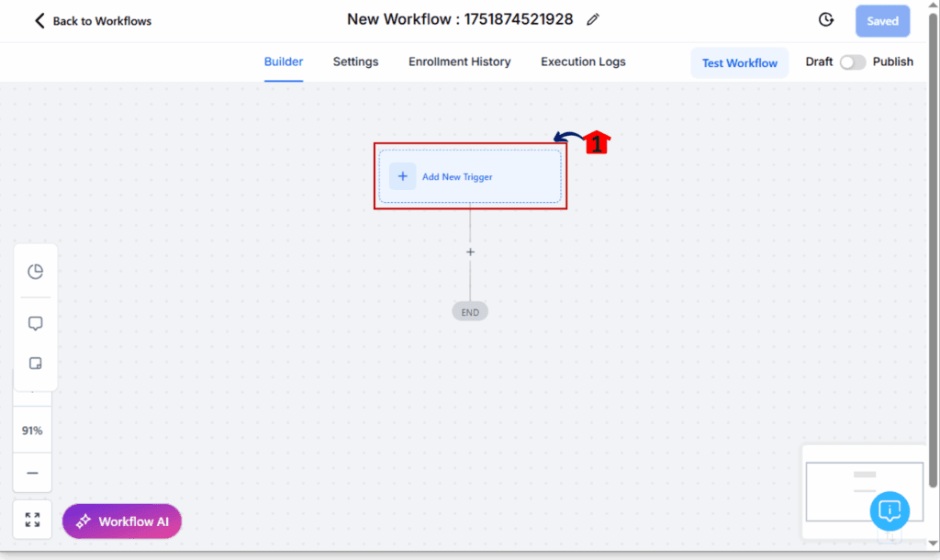Screen dimensions: 940x560
Task: Zoom out with minus button
Action: (x=32, y=473)
